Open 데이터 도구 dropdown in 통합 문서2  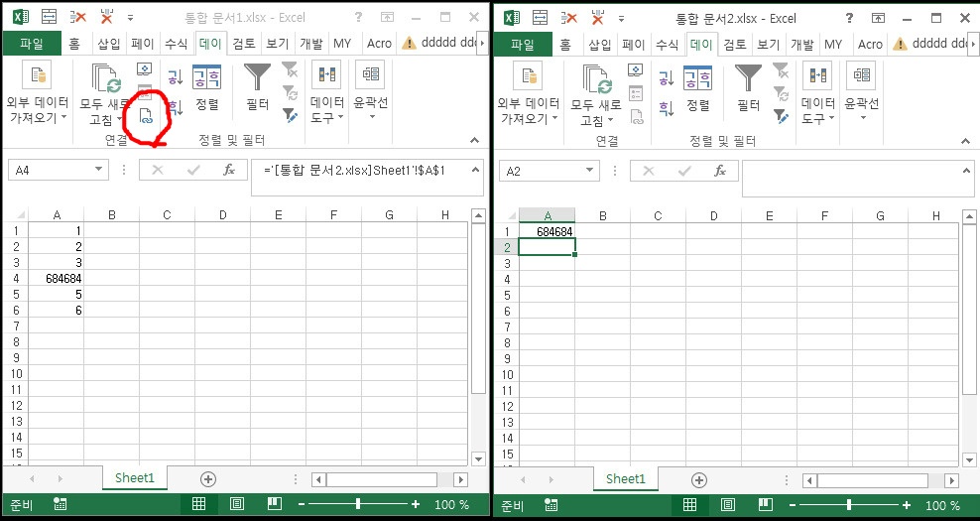818,93
